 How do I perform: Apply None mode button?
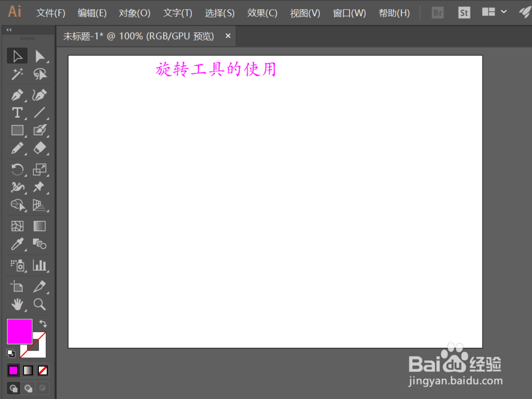coord(43,370)
